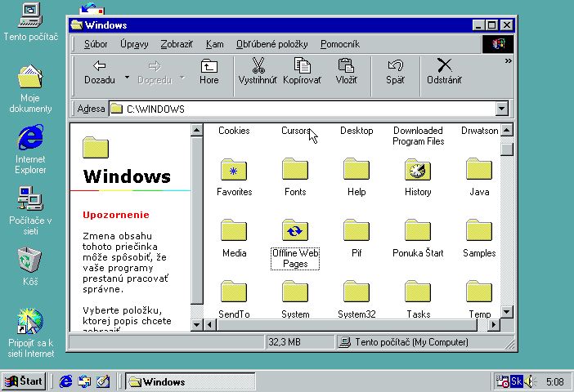Click the Odstrániť (Delete) toolbar icon
574x392 pixels.
tap(444, 66)
